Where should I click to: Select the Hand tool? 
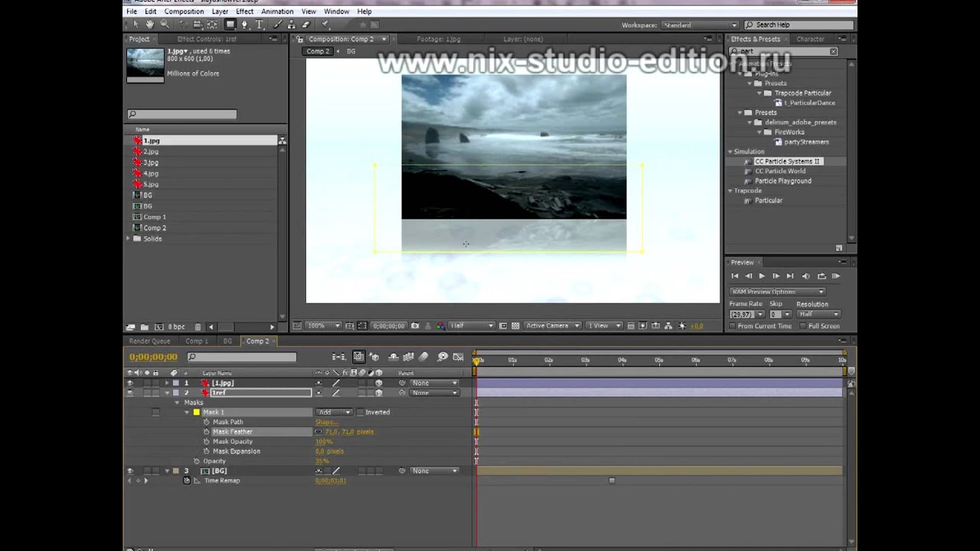click(149, 24)
